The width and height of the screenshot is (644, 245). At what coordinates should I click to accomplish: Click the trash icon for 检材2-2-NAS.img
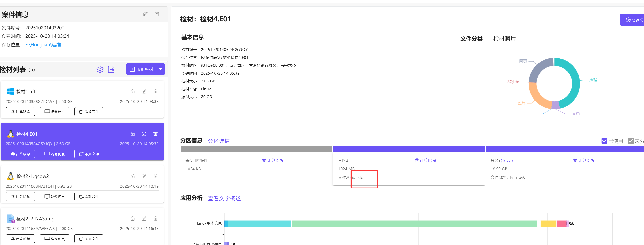point(155,219)
